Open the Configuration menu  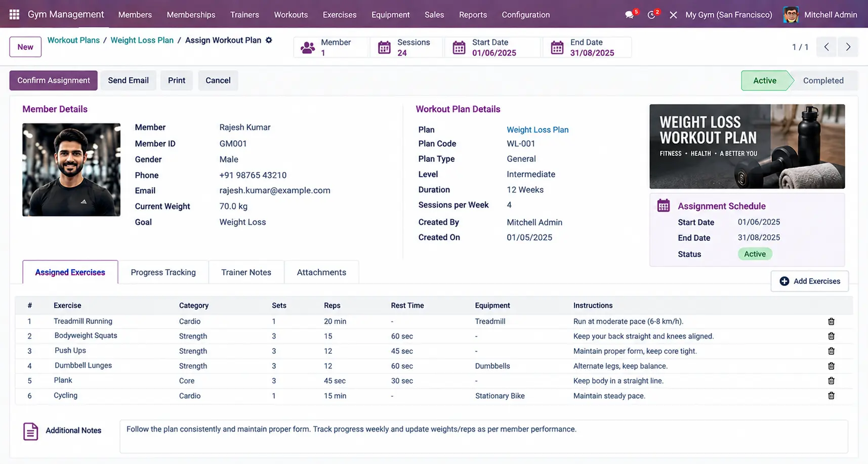tap(525, 15)
